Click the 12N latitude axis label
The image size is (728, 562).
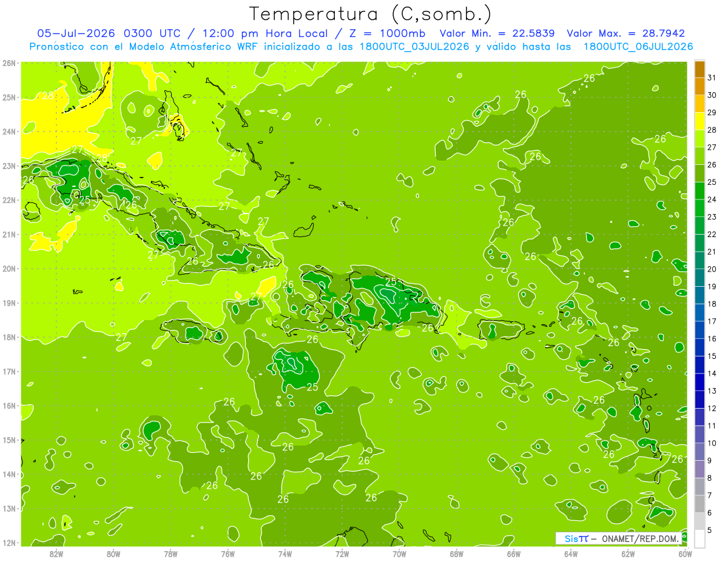tap(9, 543)
